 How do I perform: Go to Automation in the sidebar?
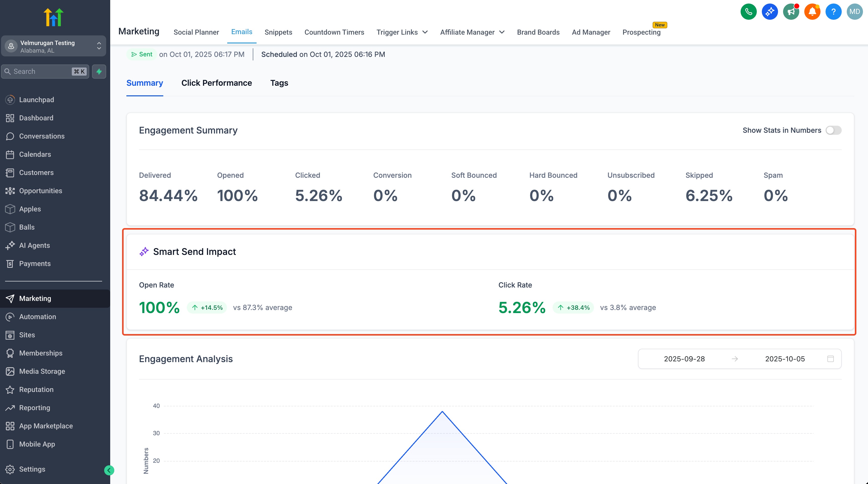click(37, 317)
